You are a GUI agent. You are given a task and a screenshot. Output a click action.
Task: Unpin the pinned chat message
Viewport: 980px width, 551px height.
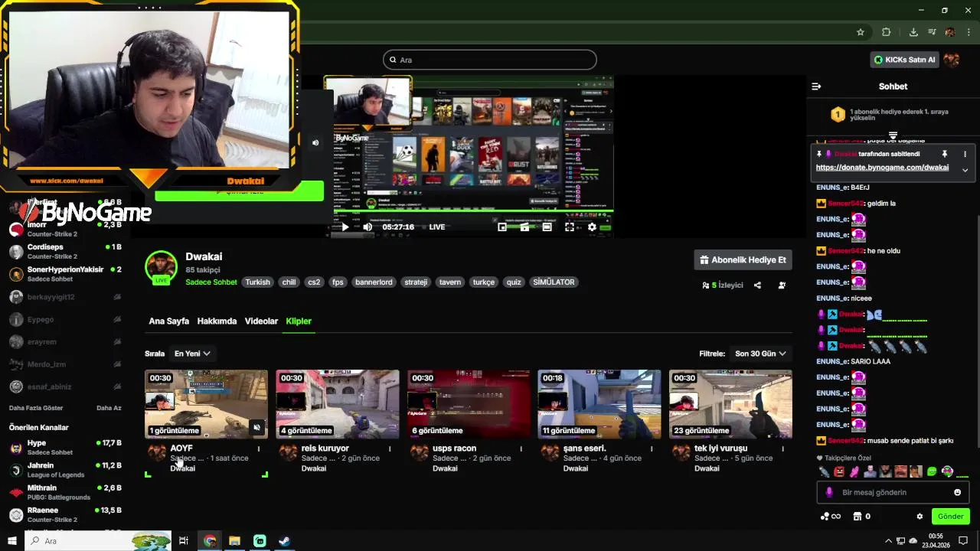(x=945, y=154)
